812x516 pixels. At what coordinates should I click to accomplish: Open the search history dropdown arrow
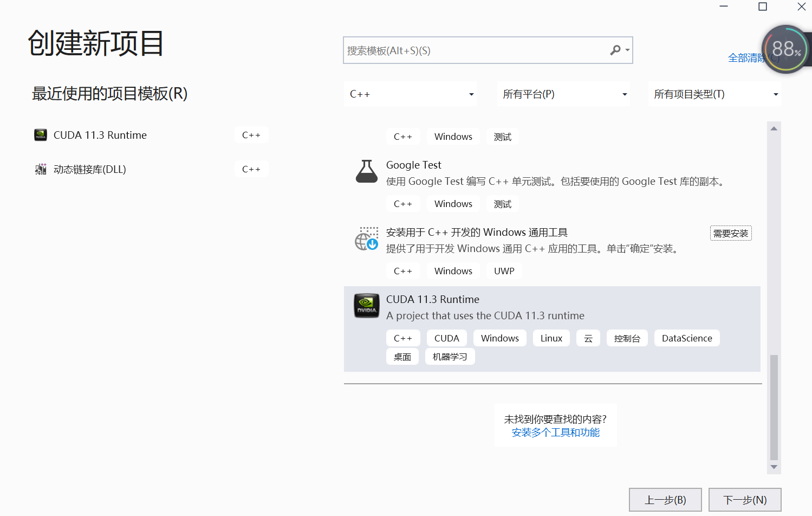point(628,50)
